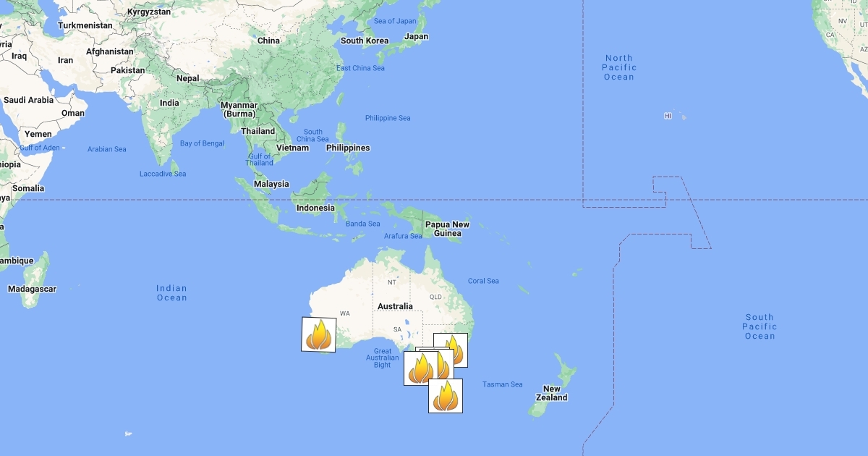Select the Papua New Guinea label
Screen dimensions: 868x456
(447, 229)
